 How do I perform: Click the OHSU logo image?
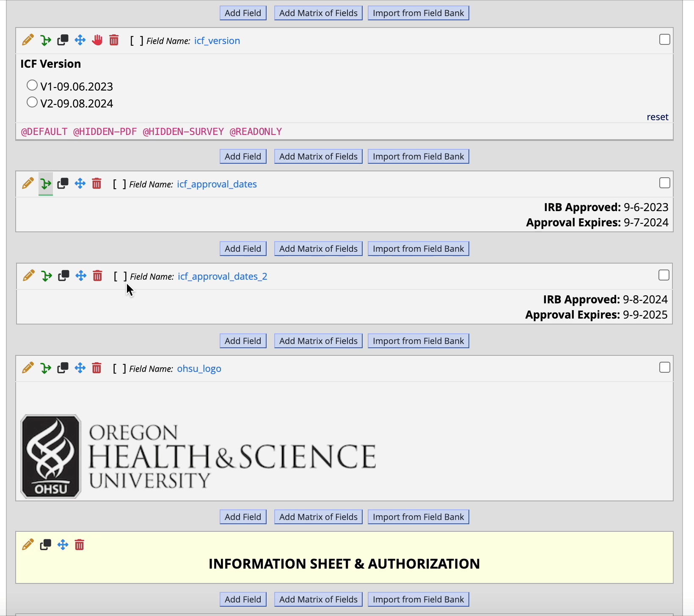[x=198, y=456]
